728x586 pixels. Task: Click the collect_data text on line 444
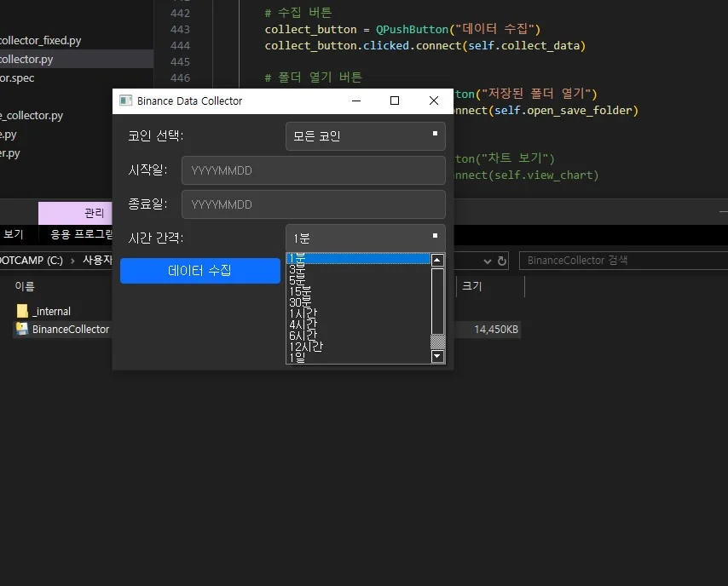540,45
